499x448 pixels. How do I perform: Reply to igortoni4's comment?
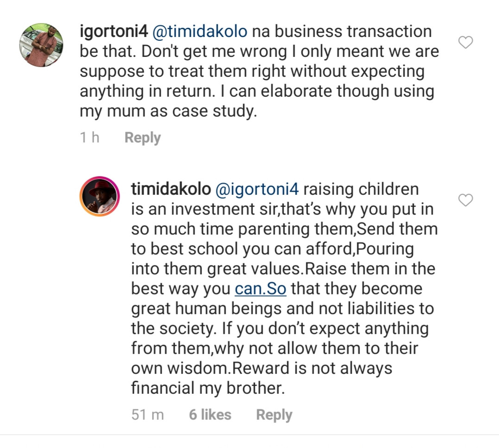click(142, 137)
